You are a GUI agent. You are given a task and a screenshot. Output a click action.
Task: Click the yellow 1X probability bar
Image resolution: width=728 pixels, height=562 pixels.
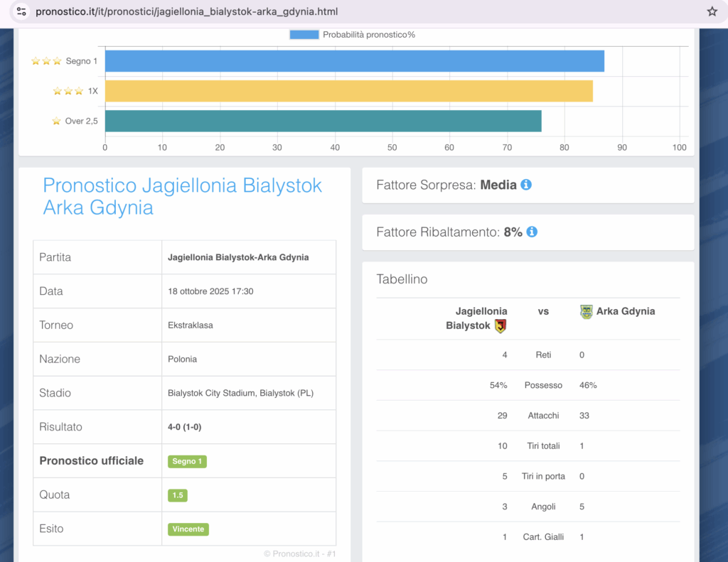[348, 91]
